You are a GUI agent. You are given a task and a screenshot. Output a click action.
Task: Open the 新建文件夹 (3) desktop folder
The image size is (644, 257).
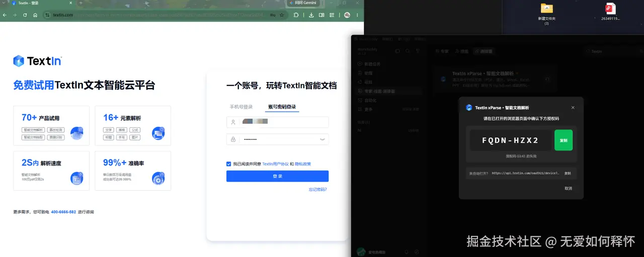click(x=546, y=14)
